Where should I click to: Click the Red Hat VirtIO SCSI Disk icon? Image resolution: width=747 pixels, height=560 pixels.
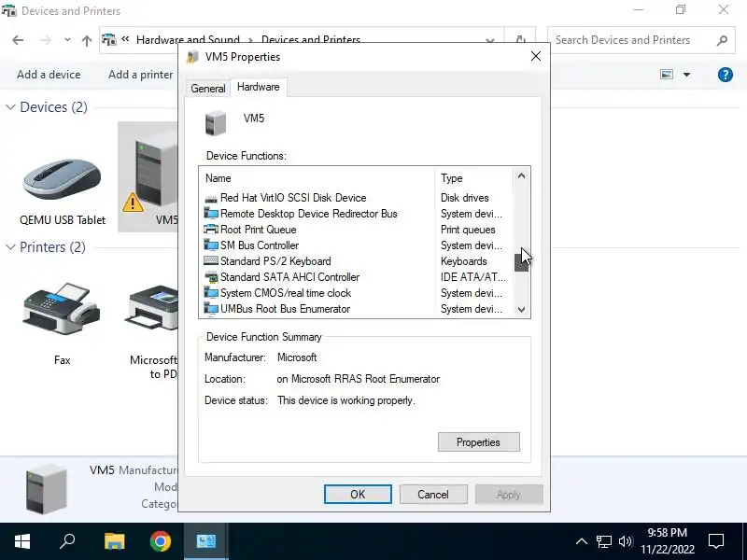point(211,198)
